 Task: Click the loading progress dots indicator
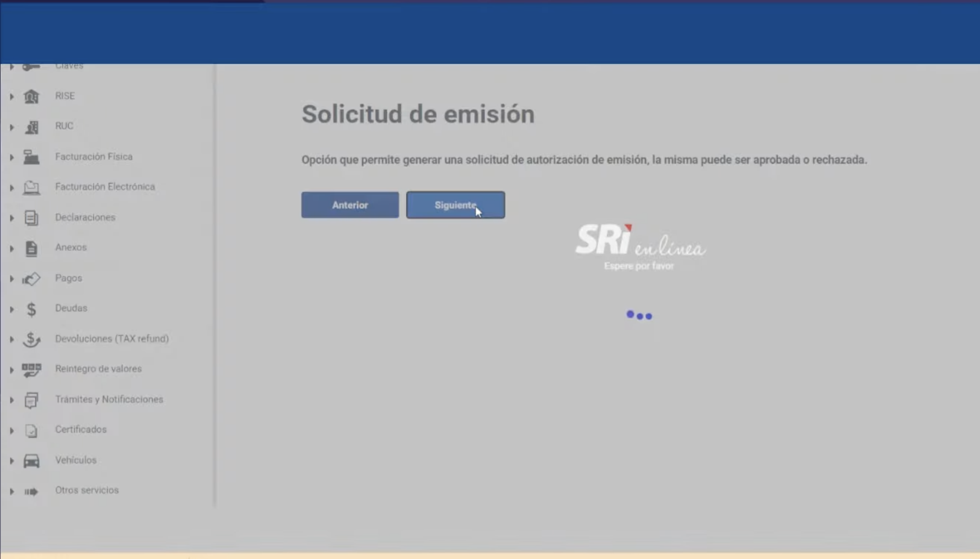(639, 315)
